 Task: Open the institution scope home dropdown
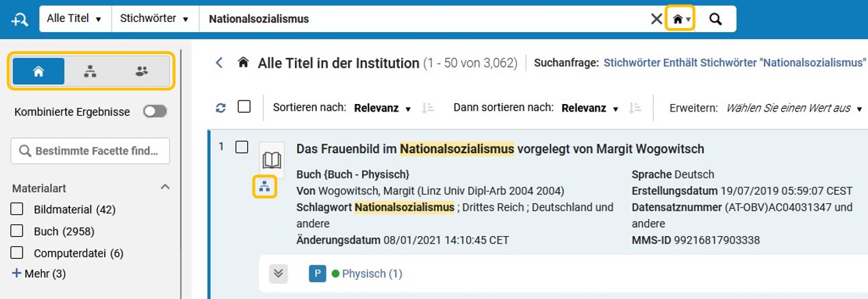[x=680, y=19]
